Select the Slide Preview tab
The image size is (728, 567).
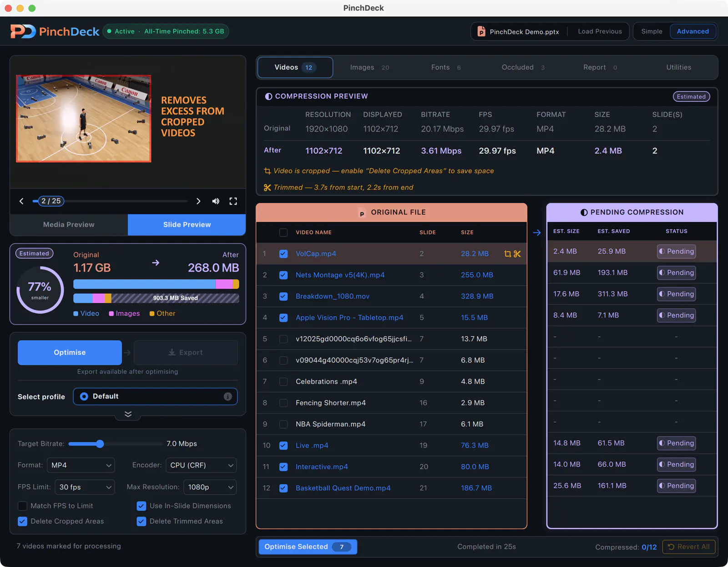pyautogui.click(x=187, y=225)
